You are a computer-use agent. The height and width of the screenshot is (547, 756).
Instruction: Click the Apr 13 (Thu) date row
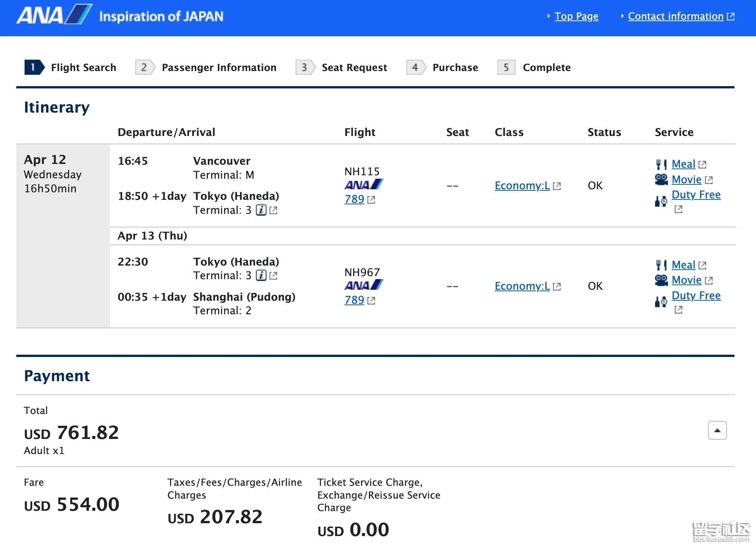click(x=423, y=236)
